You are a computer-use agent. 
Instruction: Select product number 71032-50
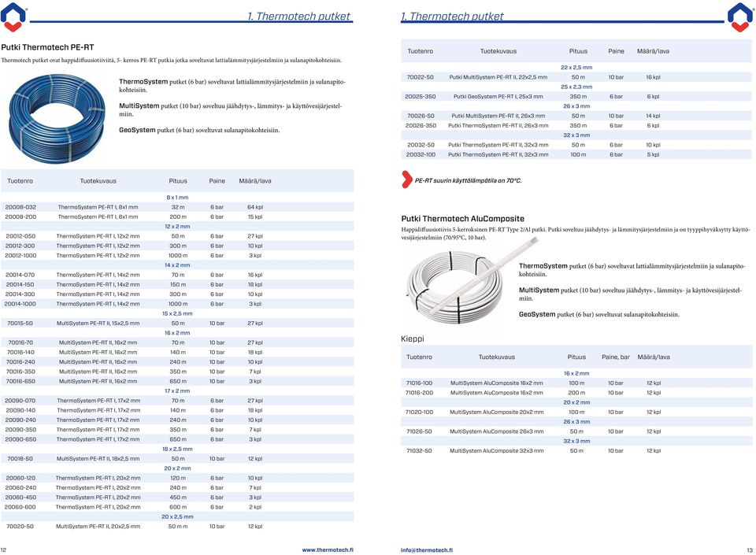(419, 451)
